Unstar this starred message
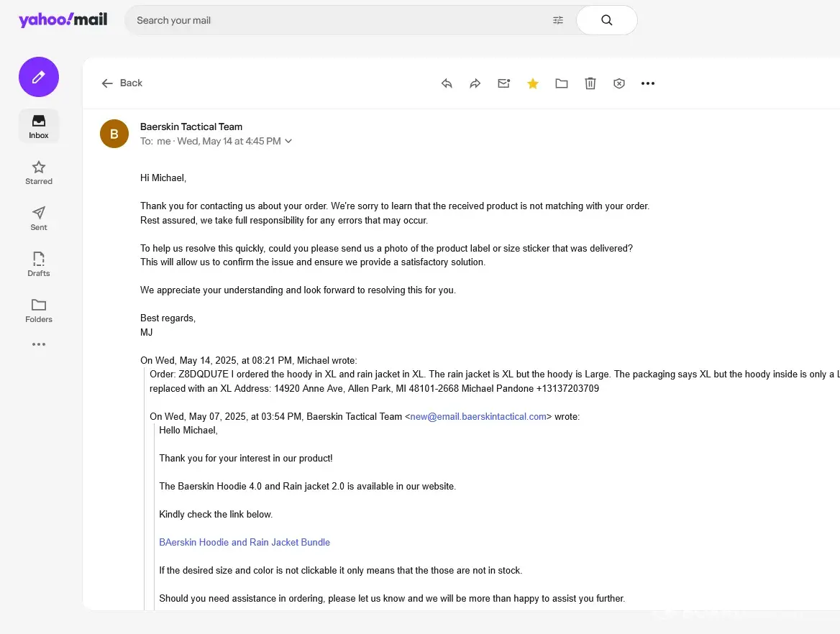Image resolution: width=840 pixels, height=634 pixels. point(533,83)
